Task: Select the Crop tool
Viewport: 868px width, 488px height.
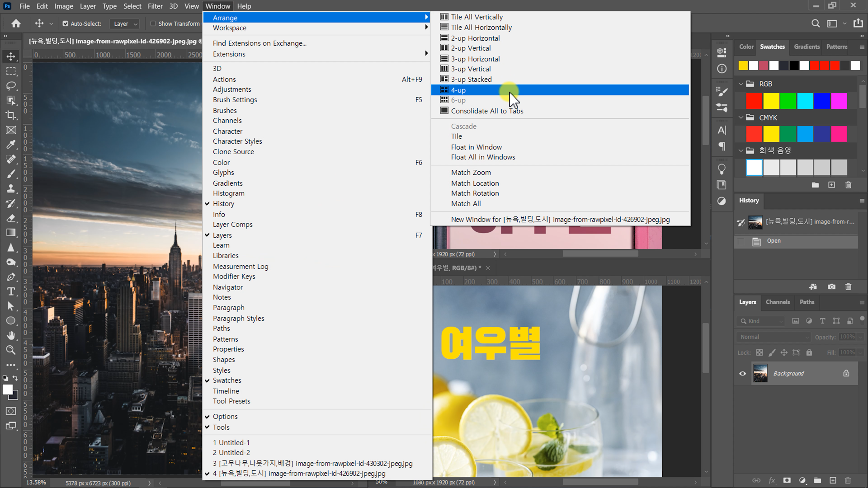Action: coord(11,115)
